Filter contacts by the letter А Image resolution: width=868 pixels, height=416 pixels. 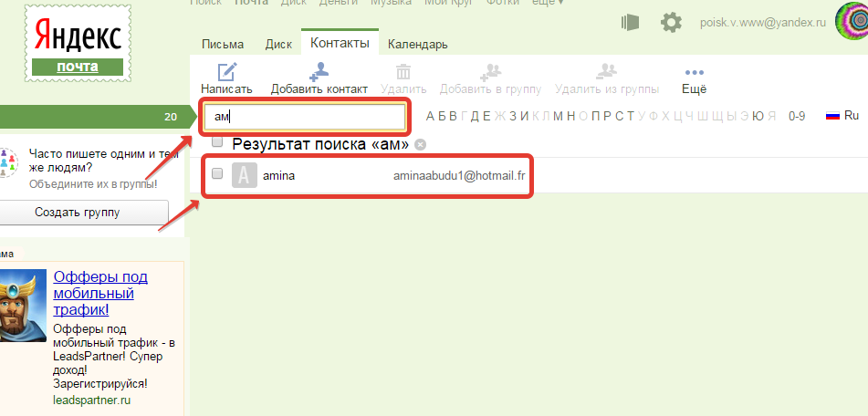(430, 116)
